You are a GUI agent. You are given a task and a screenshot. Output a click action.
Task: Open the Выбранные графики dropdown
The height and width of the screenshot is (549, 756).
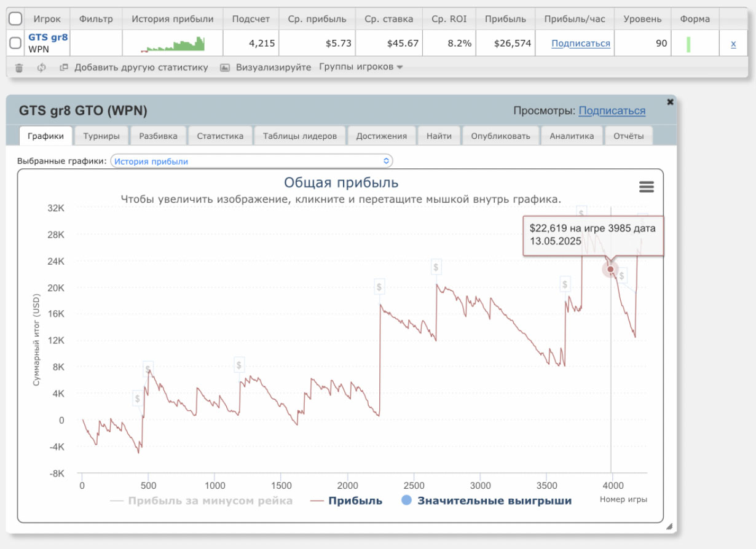pos(251,161)
